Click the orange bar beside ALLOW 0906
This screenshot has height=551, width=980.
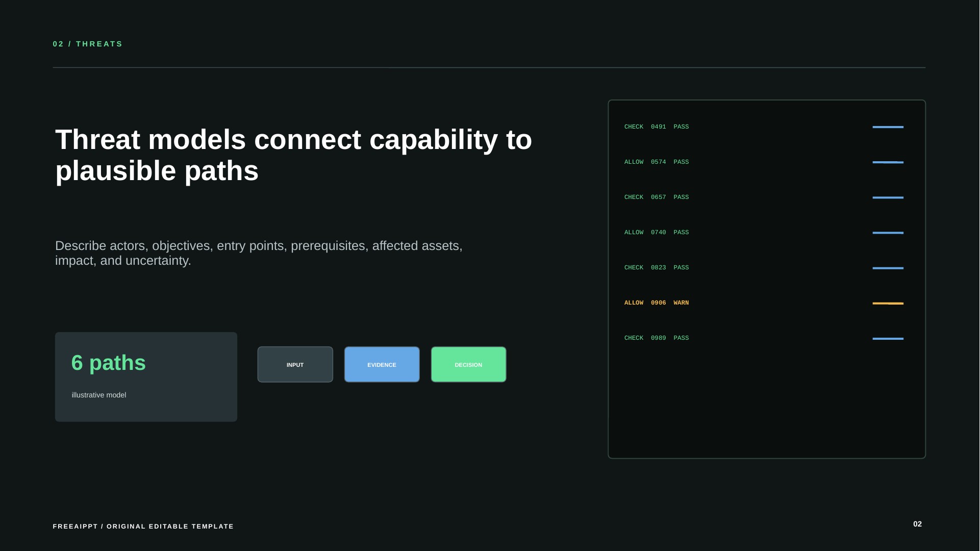(888, 303)
